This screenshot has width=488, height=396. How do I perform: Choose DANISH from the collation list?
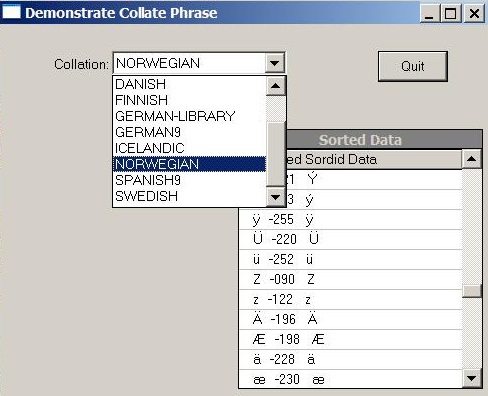click(x=190, y=84)
